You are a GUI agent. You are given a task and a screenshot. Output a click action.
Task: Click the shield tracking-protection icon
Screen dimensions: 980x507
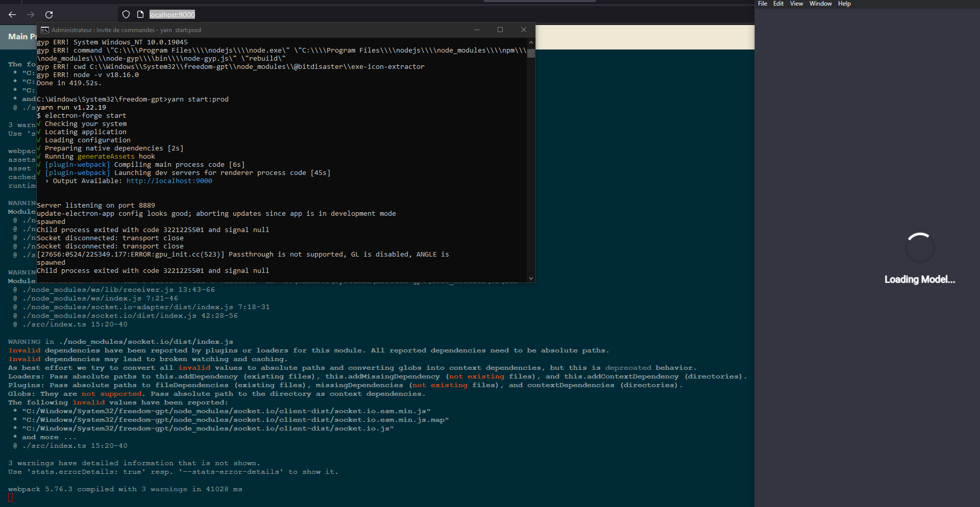126,14
